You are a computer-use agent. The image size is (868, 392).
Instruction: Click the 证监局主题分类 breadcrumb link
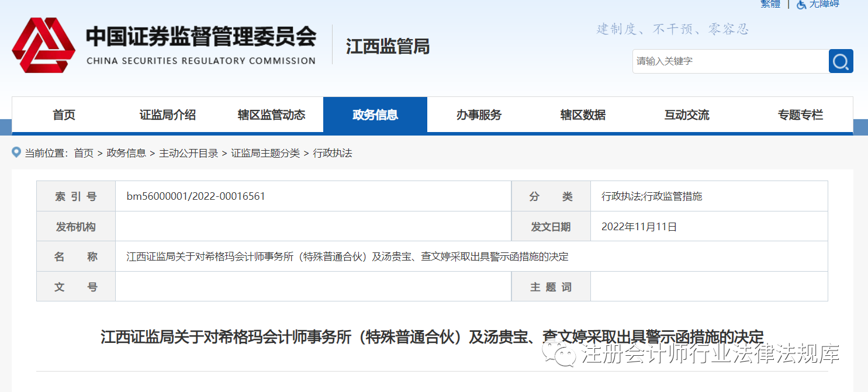(x=266, y=153)
